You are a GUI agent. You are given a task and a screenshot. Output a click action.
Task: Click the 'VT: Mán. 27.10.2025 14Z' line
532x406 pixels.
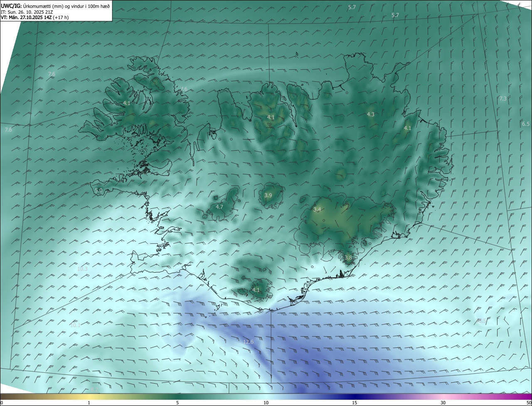tap(34, 17)
